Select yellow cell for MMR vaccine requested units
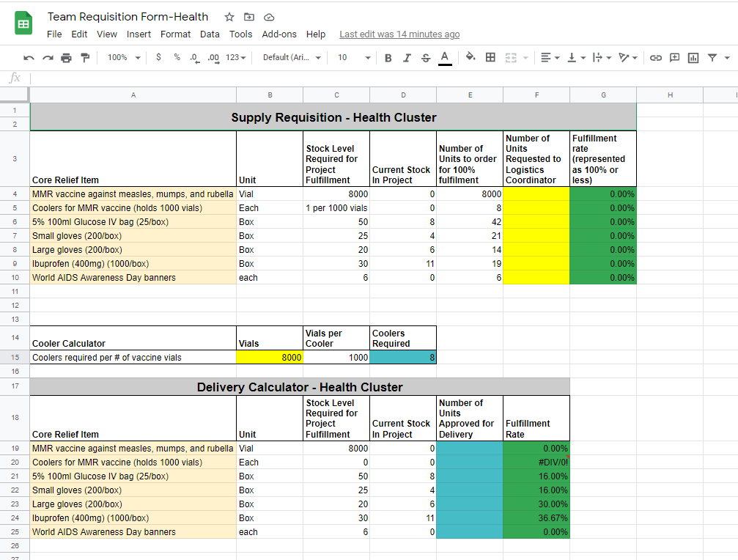Viewport: 738px width, 560px height. pos(536,194)
